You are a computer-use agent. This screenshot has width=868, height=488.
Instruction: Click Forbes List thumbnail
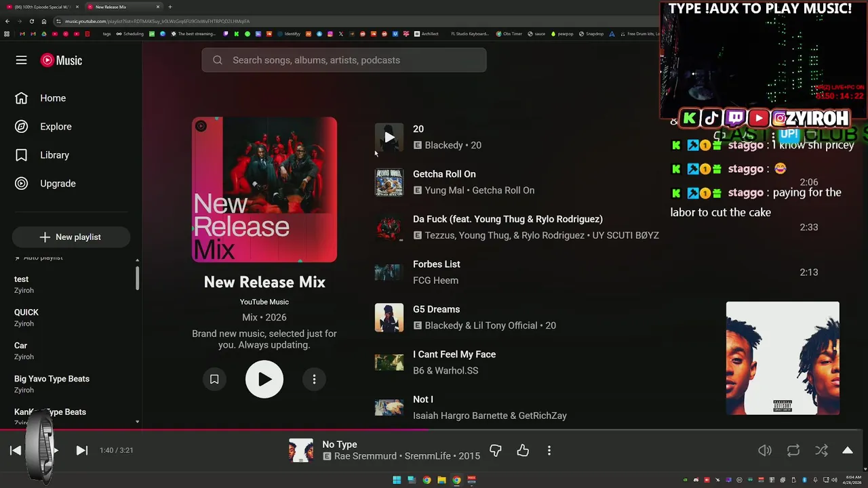pos(389,272)
